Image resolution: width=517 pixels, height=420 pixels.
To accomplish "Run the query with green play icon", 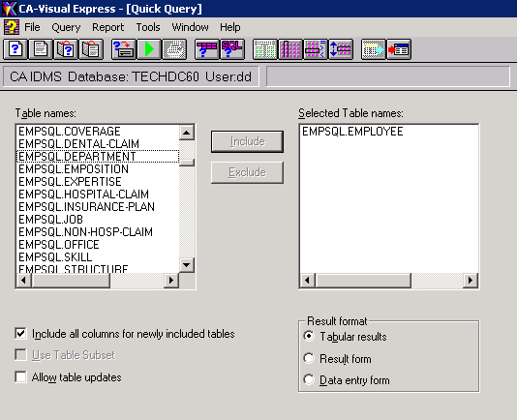I will (149, 49).
